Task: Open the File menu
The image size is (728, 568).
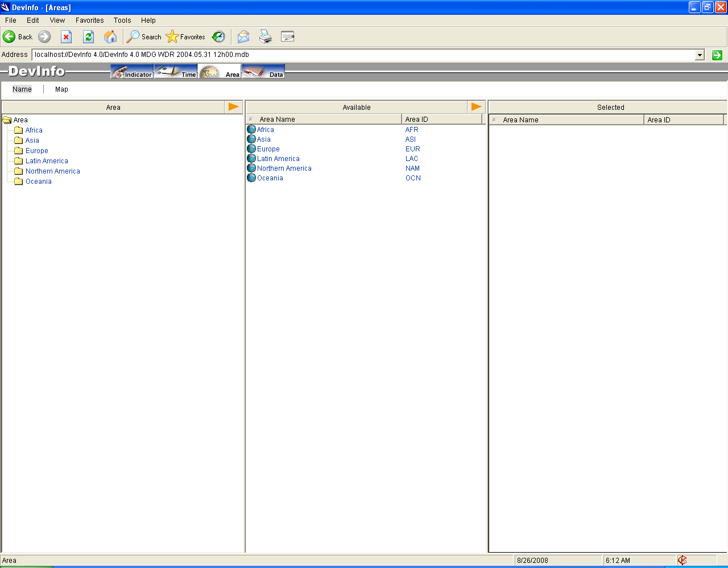Action: coord(11,20)
